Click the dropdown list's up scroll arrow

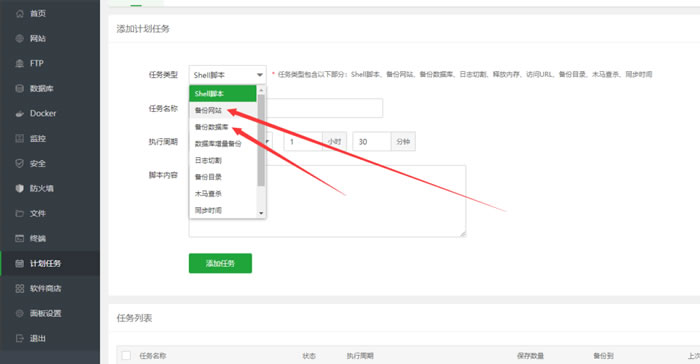(x=261, y=90)
